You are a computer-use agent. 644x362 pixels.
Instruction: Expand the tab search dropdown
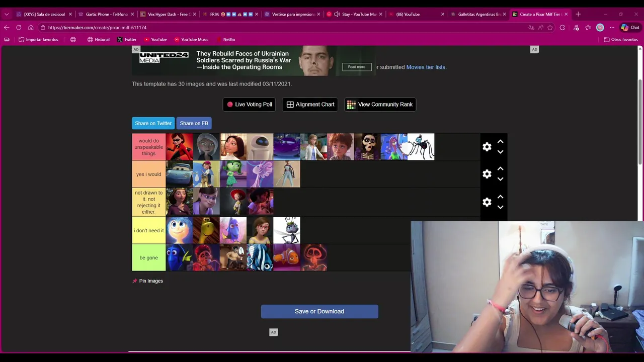coord(7,14)
